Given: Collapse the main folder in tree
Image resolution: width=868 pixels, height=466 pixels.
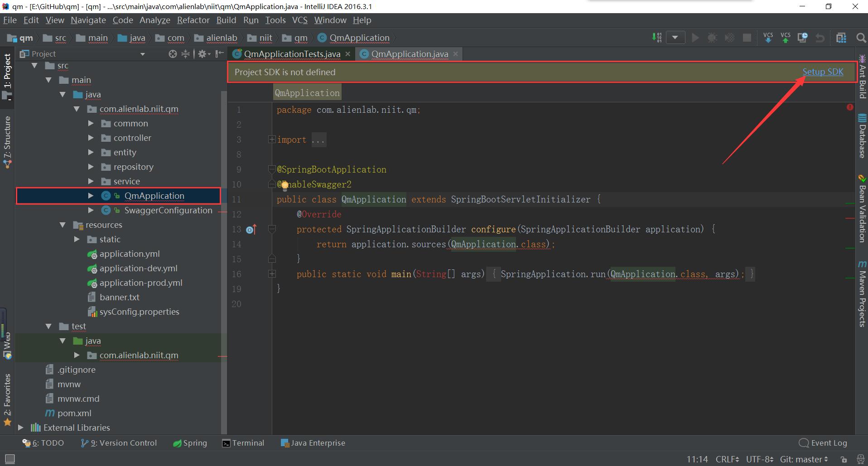Looking at the screenshot, I should click(x=48, y=80).
